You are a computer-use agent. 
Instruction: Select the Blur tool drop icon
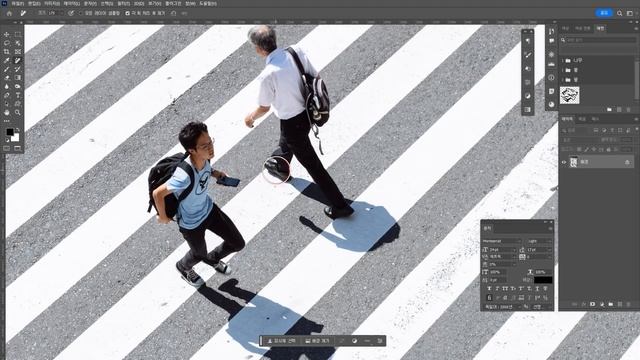coord(7,86)
